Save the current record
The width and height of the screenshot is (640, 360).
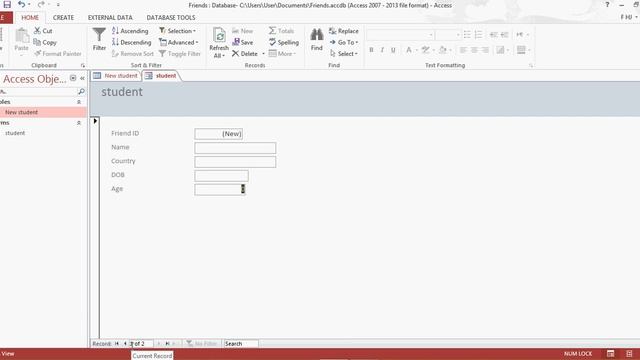pos(243,42)
